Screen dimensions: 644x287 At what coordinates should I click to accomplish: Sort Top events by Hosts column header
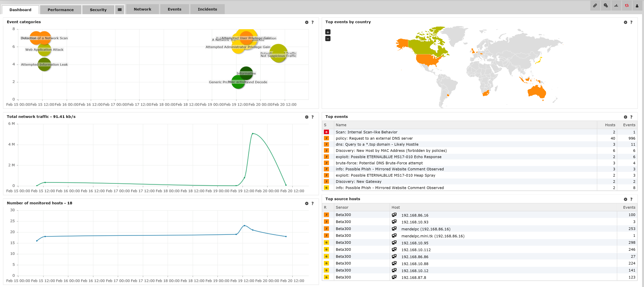coord(610,125)
